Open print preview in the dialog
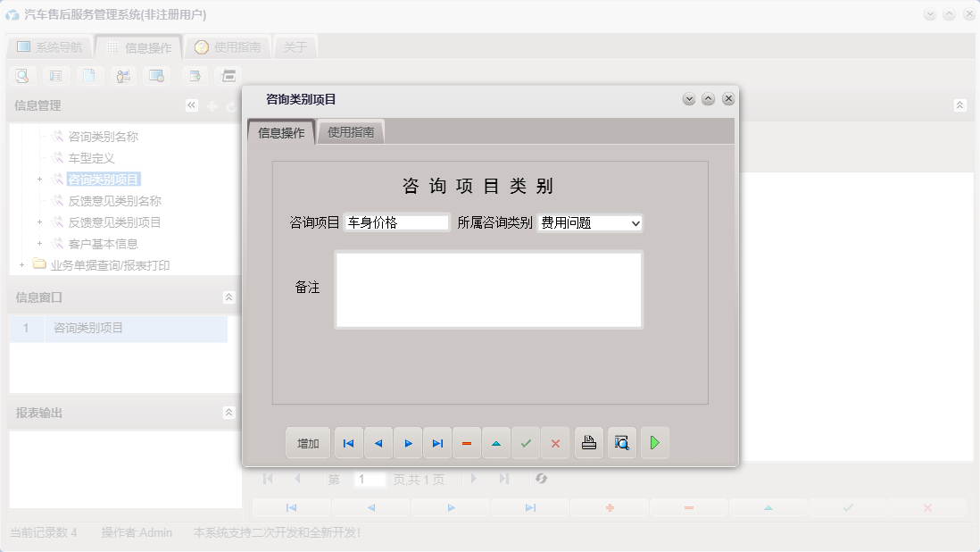This screenshot has width=980, height=552. 621,442
